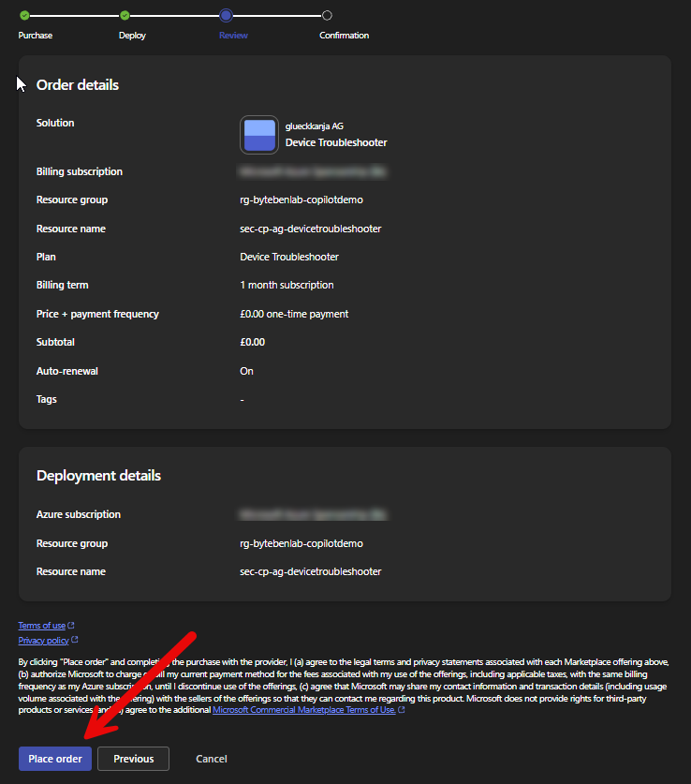
Task: Open Microsoft Commercial Marketplace Terms of Use
Action: click(x=303, y=710)
